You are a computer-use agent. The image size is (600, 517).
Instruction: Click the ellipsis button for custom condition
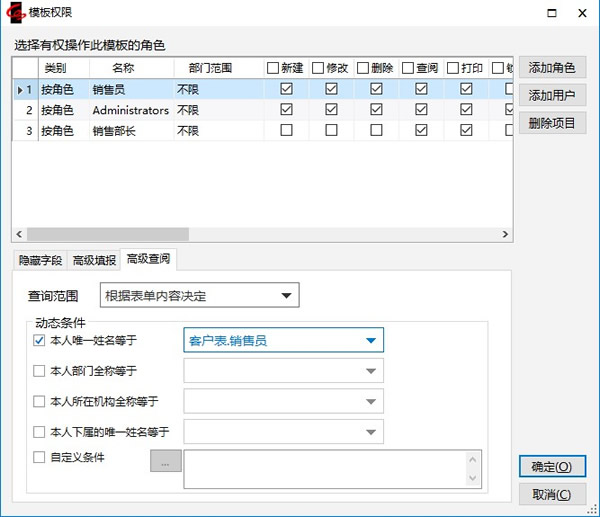click(166, 461)
